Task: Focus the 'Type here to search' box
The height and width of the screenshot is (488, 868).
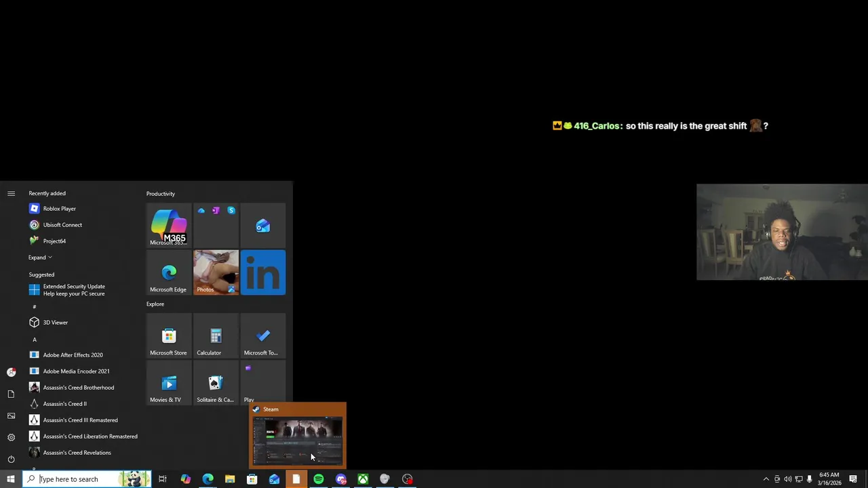Action: [x=86, y=479]
